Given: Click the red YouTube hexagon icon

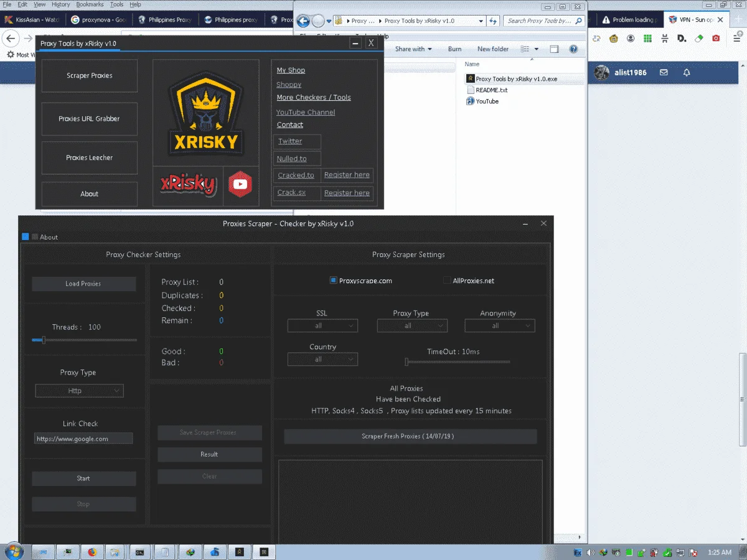Looking at the screenshot, I should coord(240,185).
